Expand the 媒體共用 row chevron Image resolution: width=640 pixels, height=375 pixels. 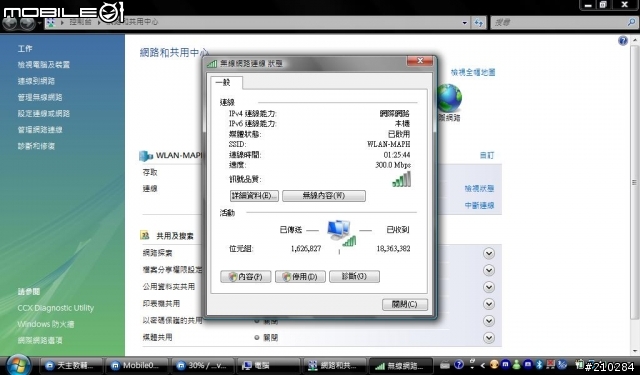[x=489, y=338]
